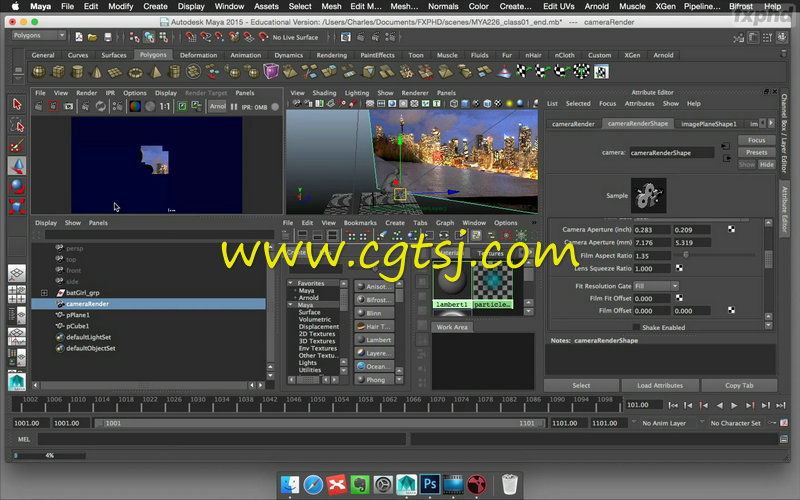Toggle Camera Aperture map checker button
Image resolution: width=800 pixels, height=500 pixels.
(x=732, y=229)
